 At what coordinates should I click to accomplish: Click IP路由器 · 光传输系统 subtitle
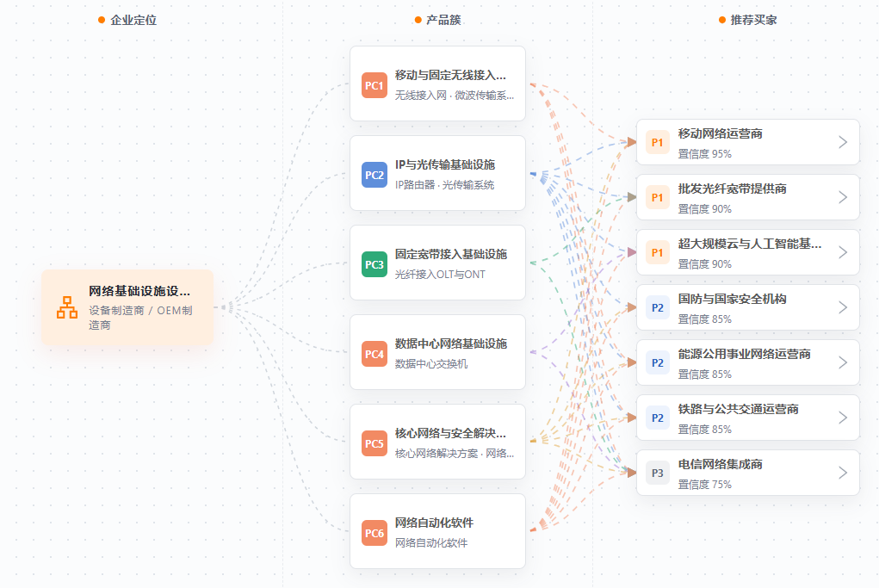(x=444, y=185)
